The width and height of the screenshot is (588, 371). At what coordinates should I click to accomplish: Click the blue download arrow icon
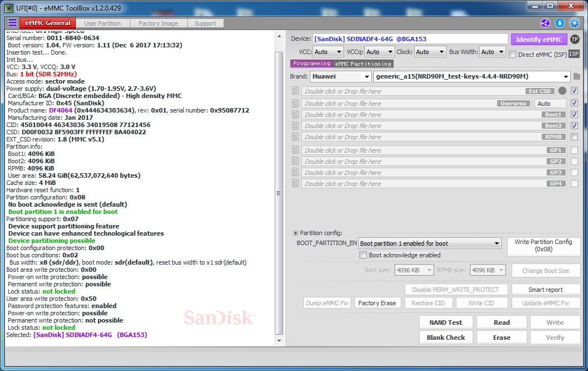coord(560,23)
